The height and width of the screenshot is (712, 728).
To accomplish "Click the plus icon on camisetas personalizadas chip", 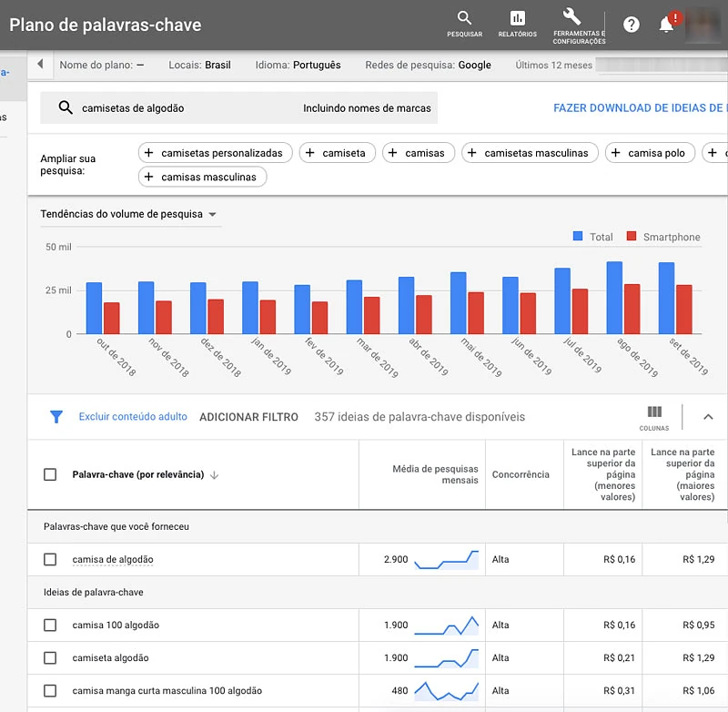I will coord(149,153).
